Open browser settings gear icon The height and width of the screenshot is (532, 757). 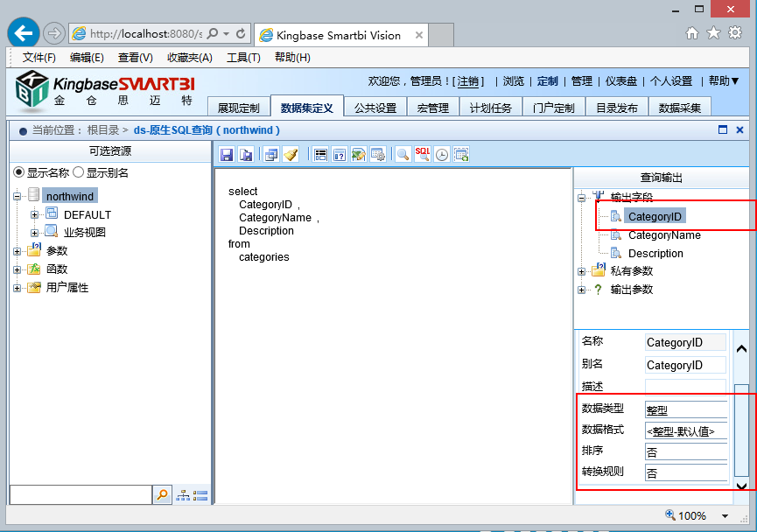735,33
